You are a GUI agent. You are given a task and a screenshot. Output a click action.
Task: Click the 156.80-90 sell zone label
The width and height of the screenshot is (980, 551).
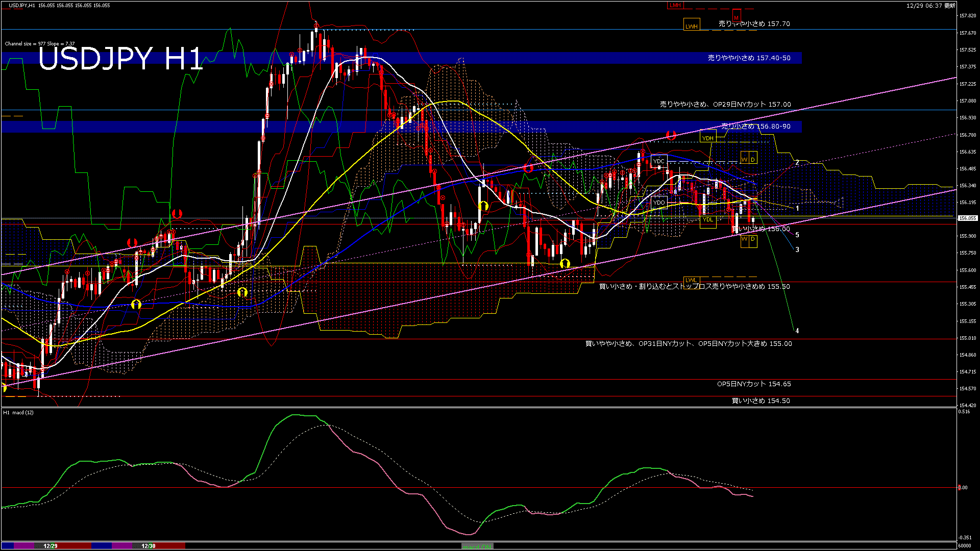[755, 126]
